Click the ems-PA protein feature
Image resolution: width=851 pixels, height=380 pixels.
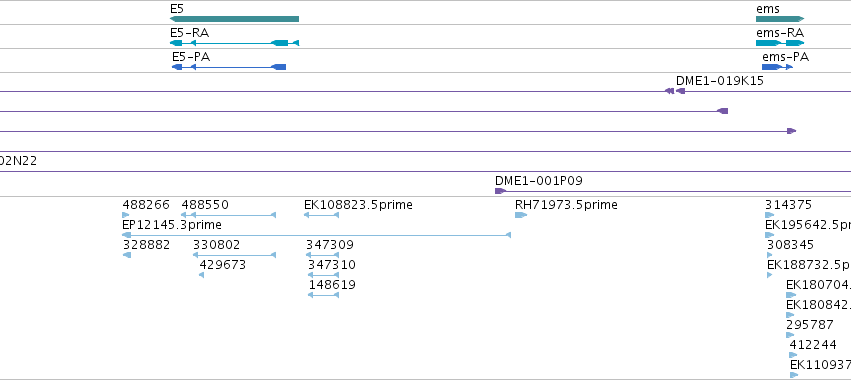[x=778, y=67]
